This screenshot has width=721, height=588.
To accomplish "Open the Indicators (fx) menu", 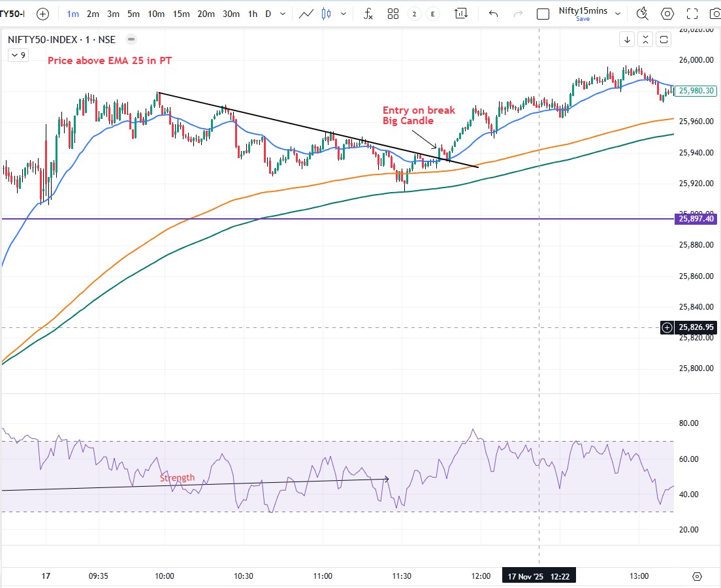I will click(x=368, y=14).
